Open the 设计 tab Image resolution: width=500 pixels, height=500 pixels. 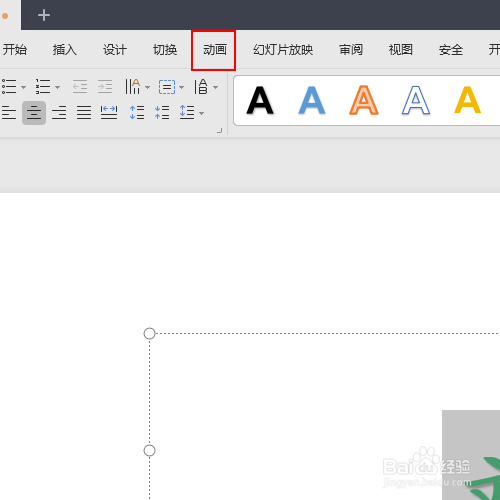pyautogui.click(x=115, y=50)
